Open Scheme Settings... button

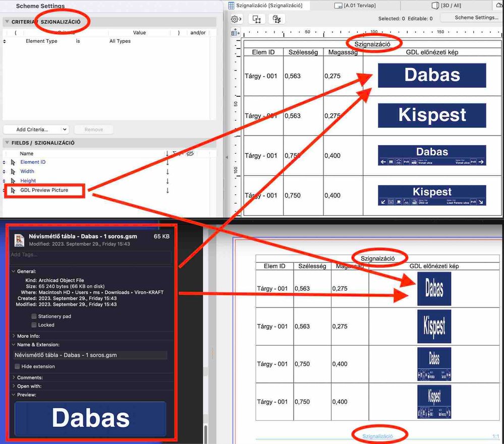[x=472, y=18]
